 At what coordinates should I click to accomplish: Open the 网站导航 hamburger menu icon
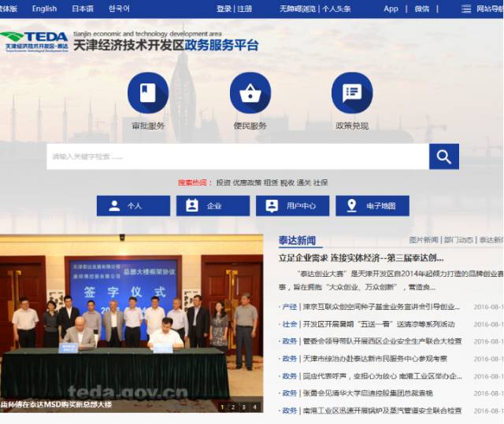(x=466, y=9)
